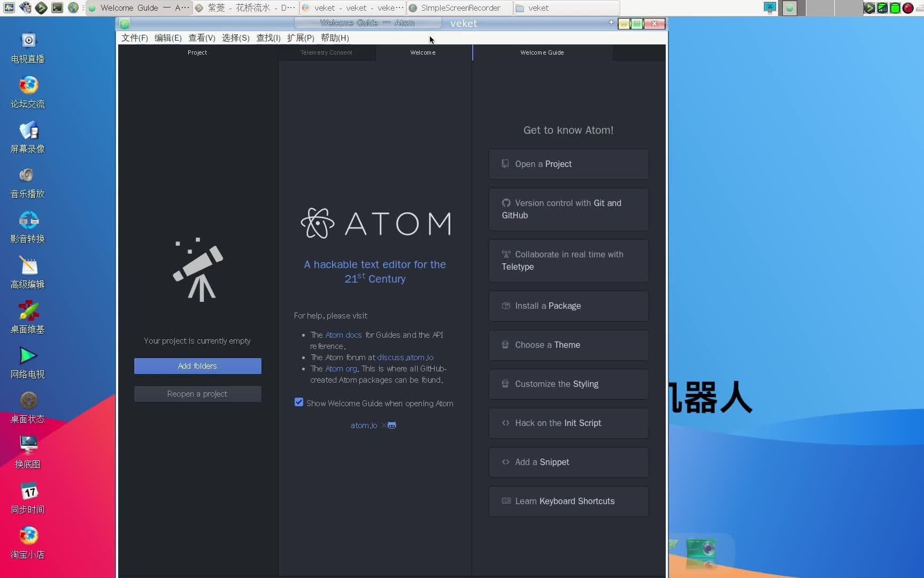
Task: Click the screen display icon in top panel
Action: pyautogui.click(x=770, y=7)
